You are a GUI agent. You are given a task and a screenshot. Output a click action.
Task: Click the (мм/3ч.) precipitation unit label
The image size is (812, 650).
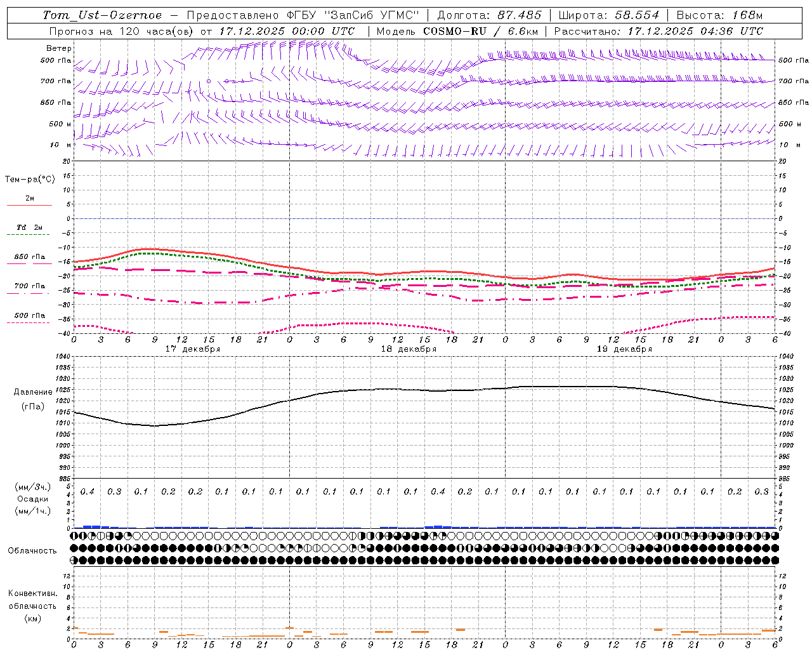33,487
